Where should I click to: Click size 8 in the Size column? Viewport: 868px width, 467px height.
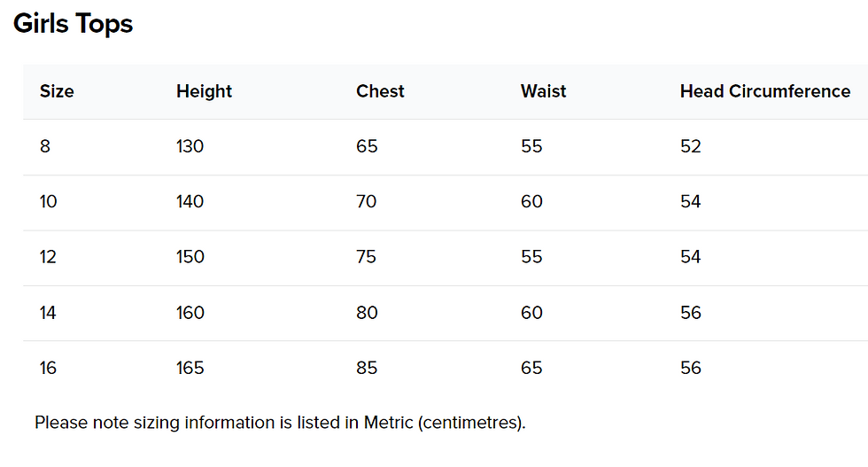coord(45,146)
